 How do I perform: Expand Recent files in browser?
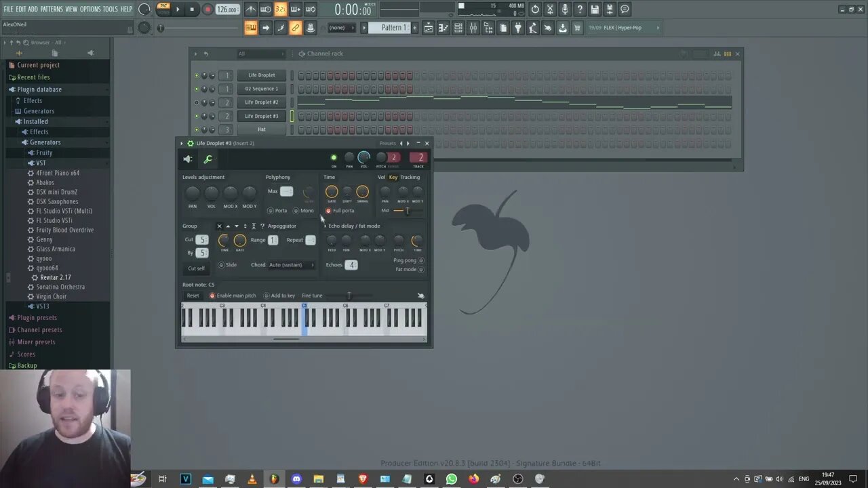click(x=33, y=77)
